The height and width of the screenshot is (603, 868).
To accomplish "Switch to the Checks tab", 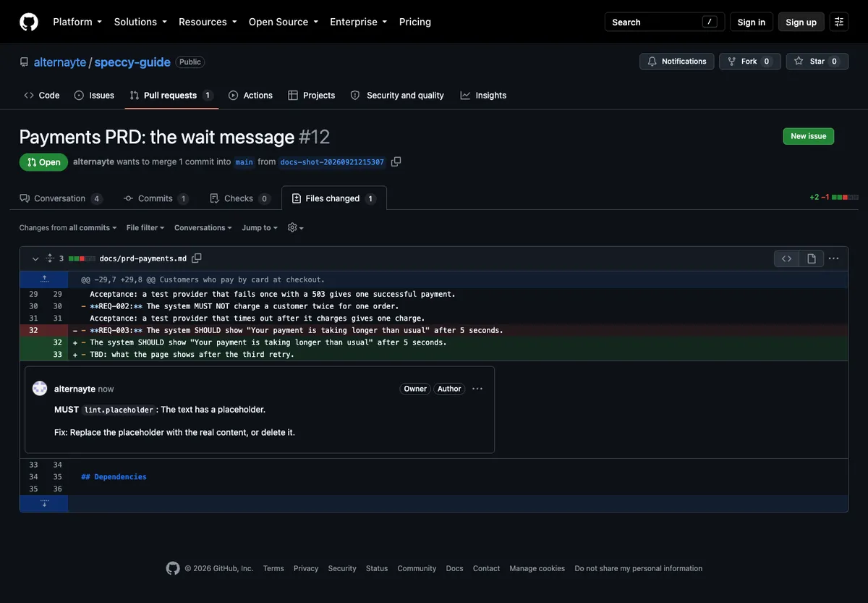I will [239, 198].
